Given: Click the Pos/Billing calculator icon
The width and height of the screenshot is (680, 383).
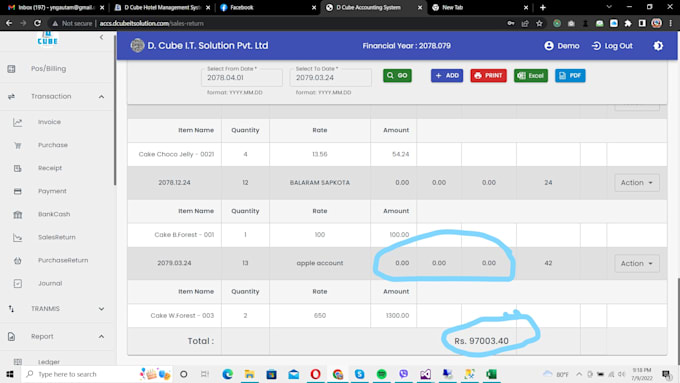Looking at the screenshot, I should (x=11, y=69).
